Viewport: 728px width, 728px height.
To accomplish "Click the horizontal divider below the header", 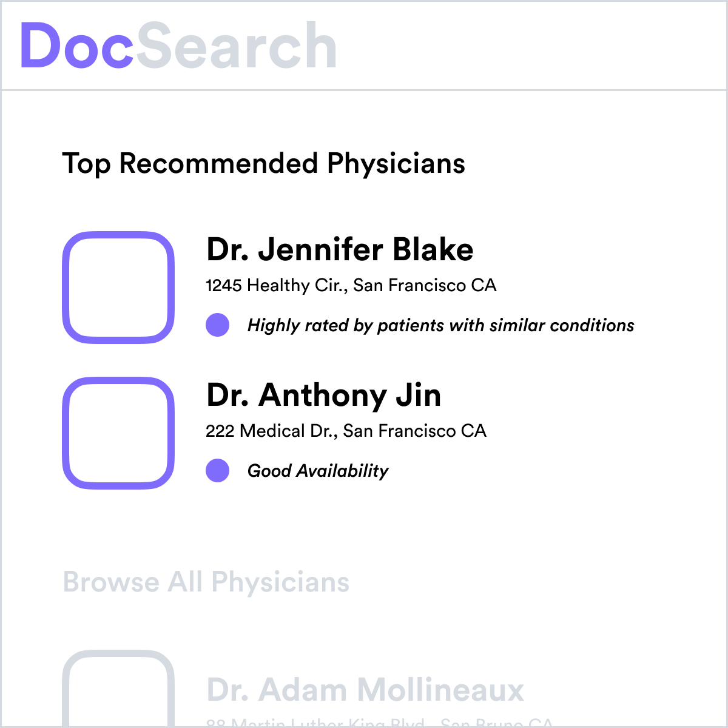I will click(x=364, y=90).
